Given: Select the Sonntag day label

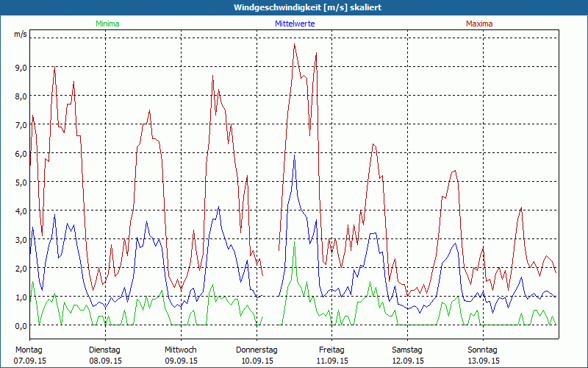Looking at the screenshot, I should point(483,350).
